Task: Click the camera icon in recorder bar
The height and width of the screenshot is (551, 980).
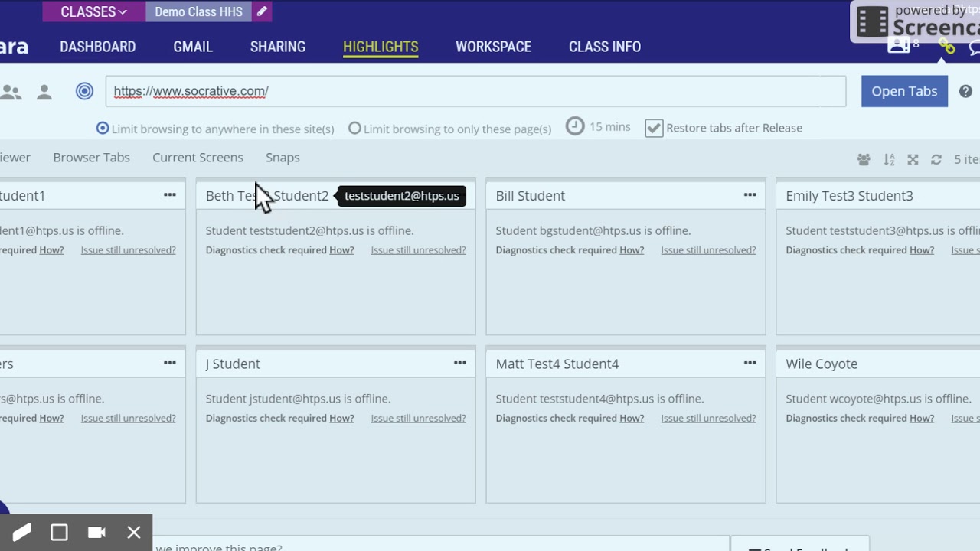Action: pos(96,533)
